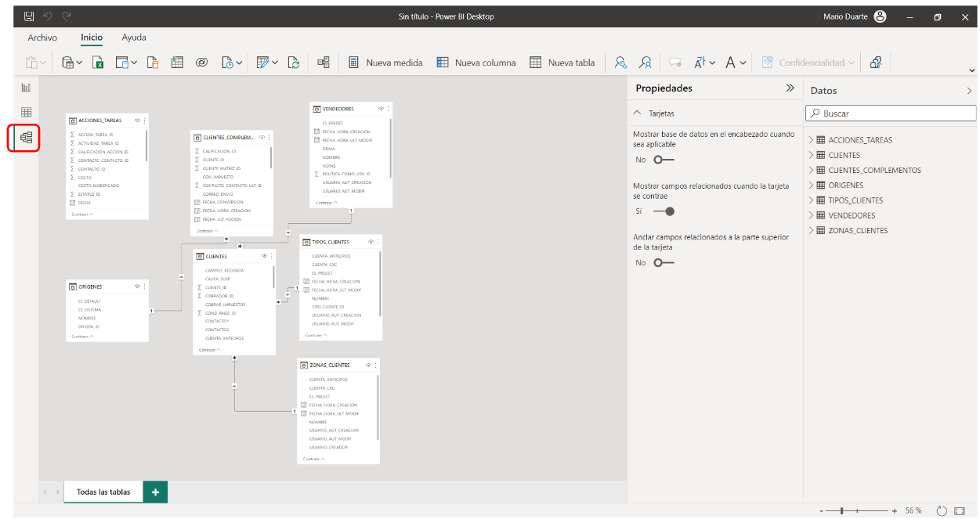Toggle show related fields when collapsed

point(664,211)
